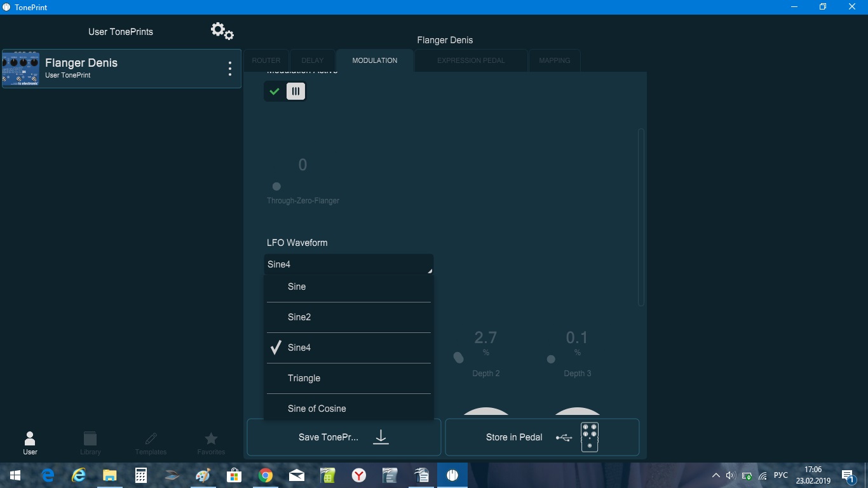The width and height of the screenshot is (868, 488).
Task: Open the text document app taskbar icon
Action: tap(390, 475)
